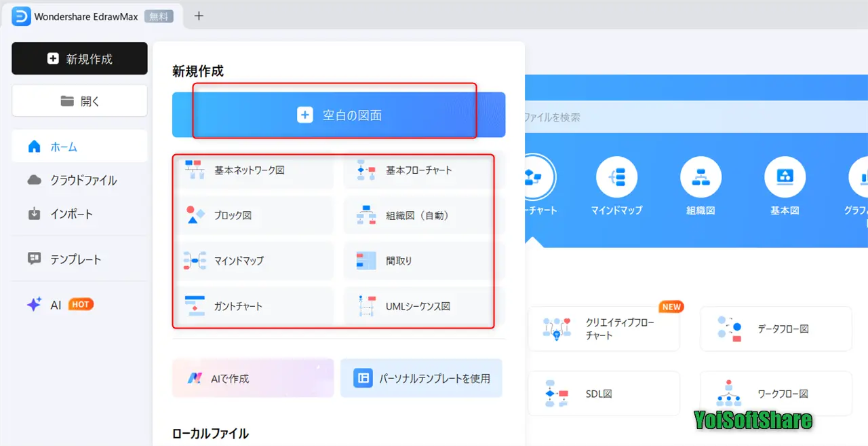Select インポート in the sidebar
The image size is (868, 446).
point(79,214)
